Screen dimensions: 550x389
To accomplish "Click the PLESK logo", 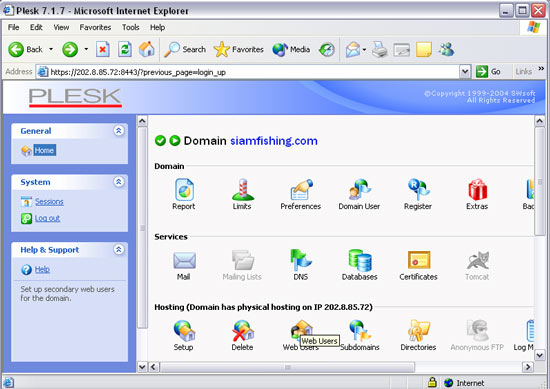I will (x=75, y=97).
